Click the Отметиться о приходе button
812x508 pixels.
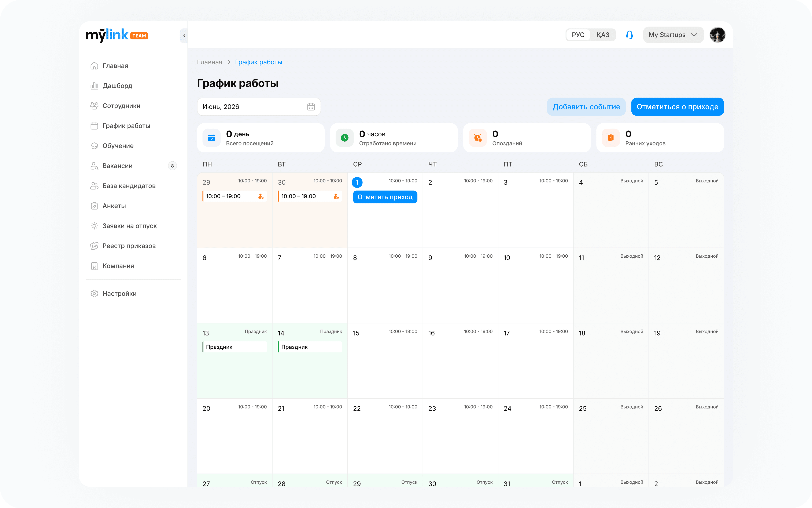(x=678, y=107)
